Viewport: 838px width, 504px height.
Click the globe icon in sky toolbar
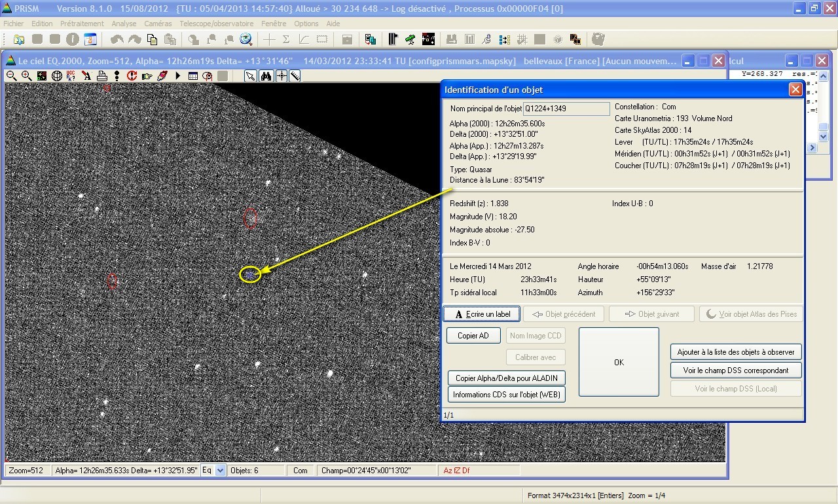[57, 76]
